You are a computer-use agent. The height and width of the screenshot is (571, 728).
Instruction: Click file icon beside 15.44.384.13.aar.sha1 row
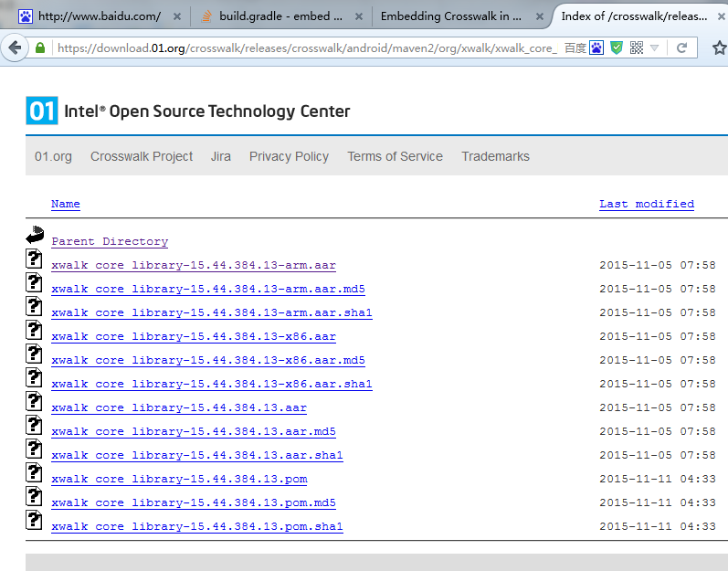[x=34, y=449]
